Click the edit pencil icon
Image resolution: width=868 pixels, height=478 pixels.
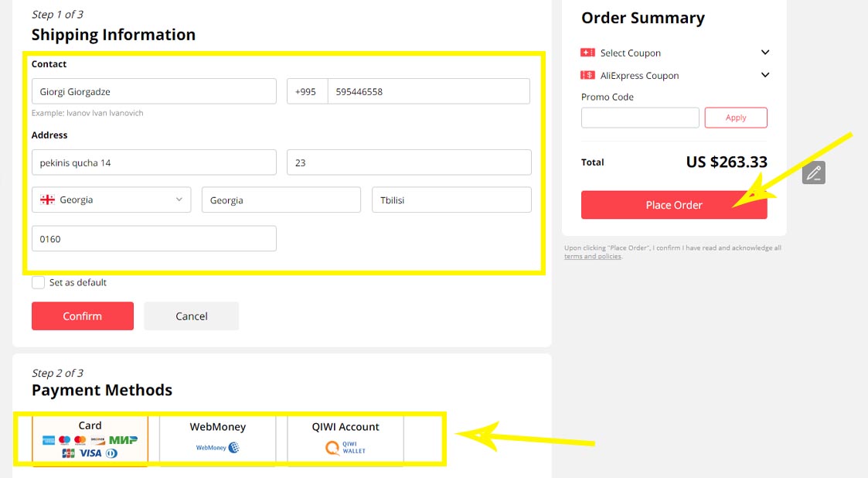[x=813, y=173]
